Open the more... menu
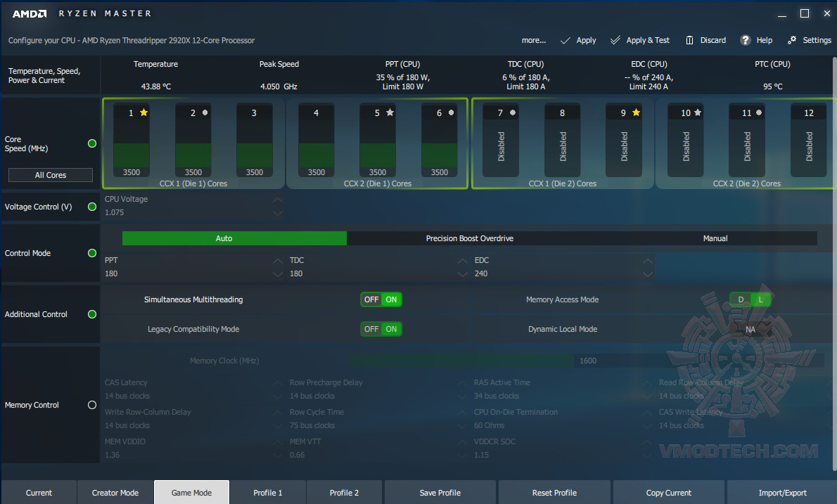This screenshot has height=504, width=837. click(534, 40)
